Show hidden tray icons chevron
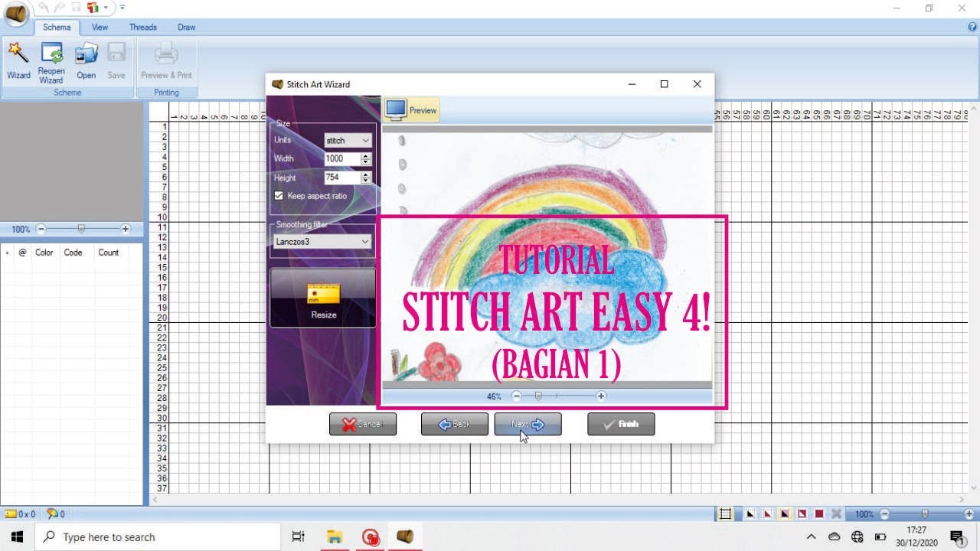 pyautogui.click(x=812, y=537)
